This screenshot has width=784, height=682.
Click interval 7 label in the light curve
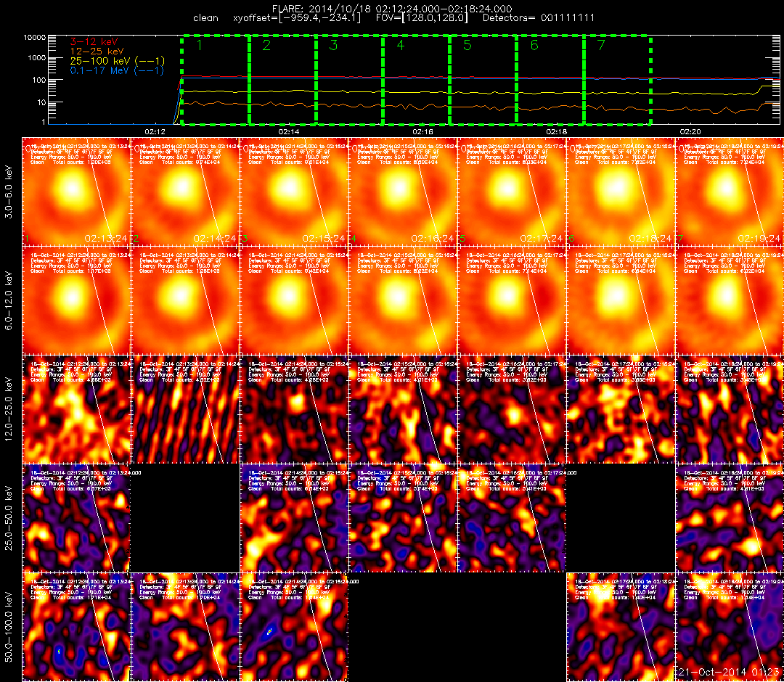click(x=602, y=45)
